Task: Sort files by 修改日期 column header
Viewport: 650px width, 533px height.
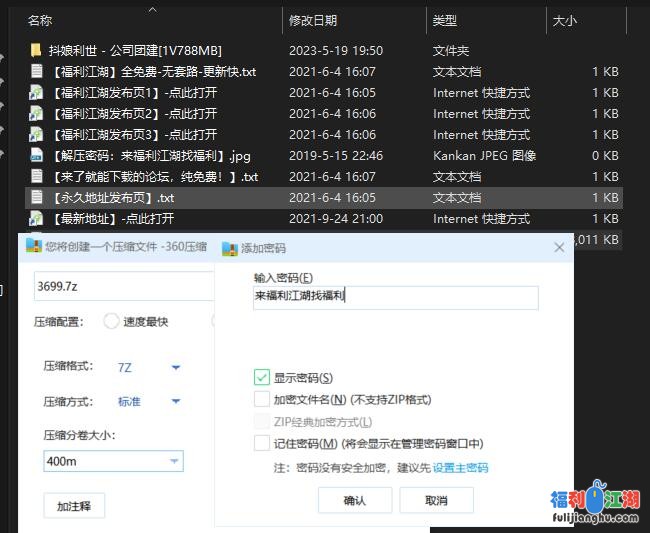Action: coord(313,20)
